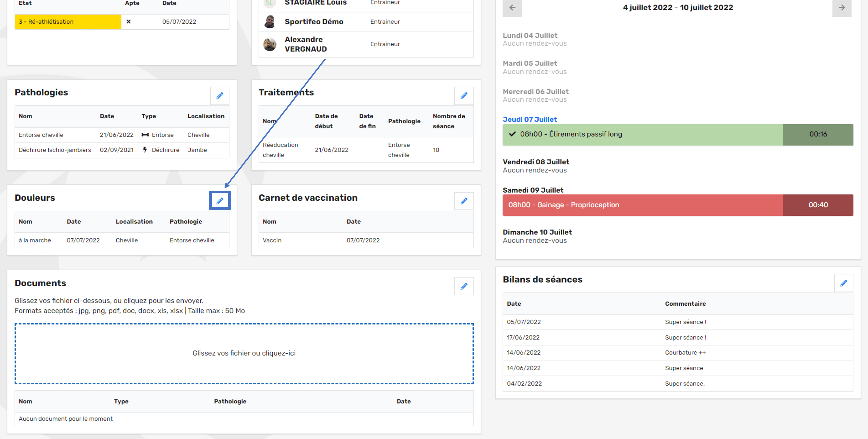Click the Apte cross mark
Viewport: 868px width, 439px height.
[128, 22]
